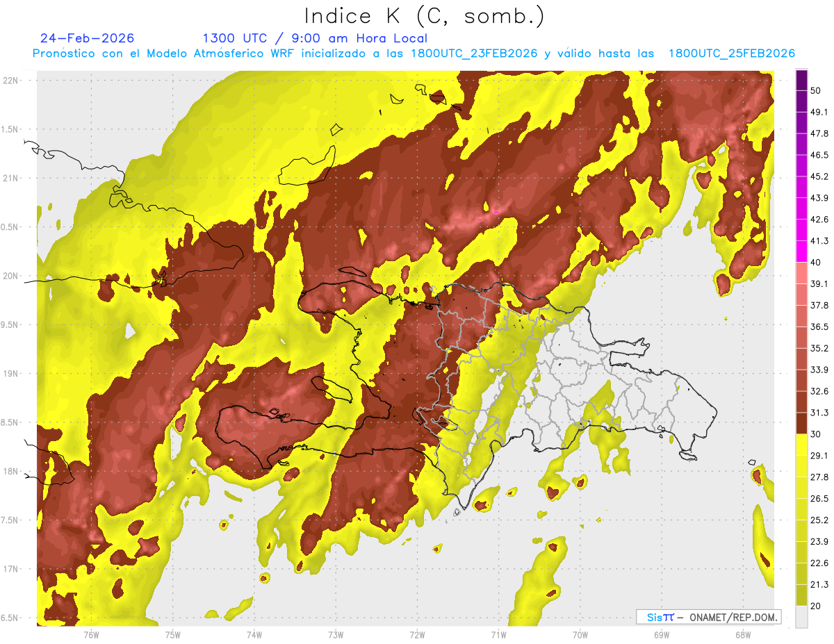
Task: Click the "42.6" colorbar value
Action: point(819,220)
